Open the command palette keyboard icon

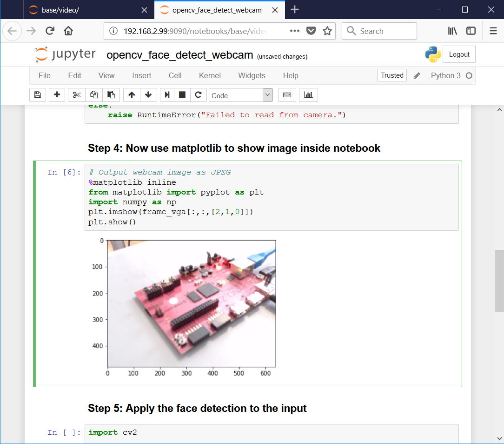287,95
